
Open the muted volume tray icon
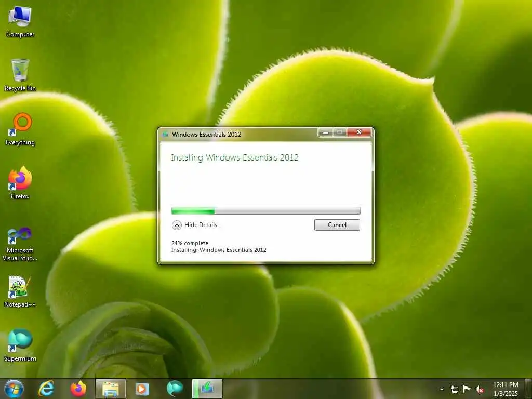pos(480,389)
